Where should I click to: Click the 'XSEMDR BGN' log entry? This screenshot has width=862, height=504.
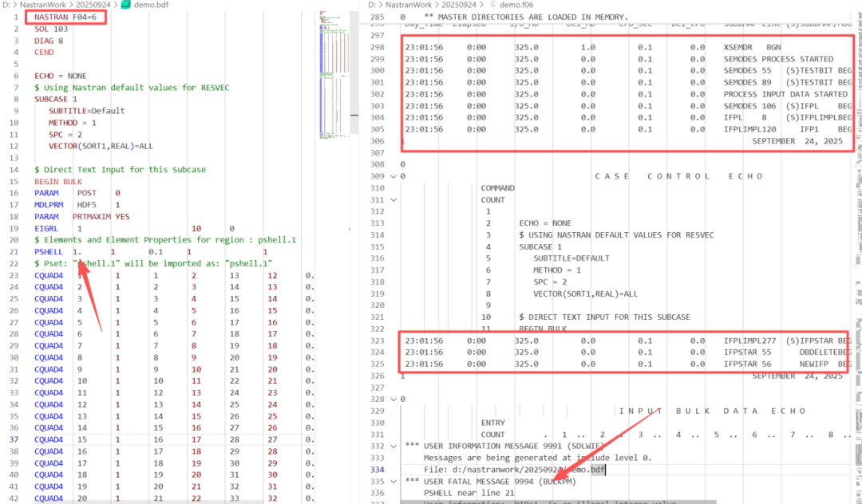pos(752,47)
